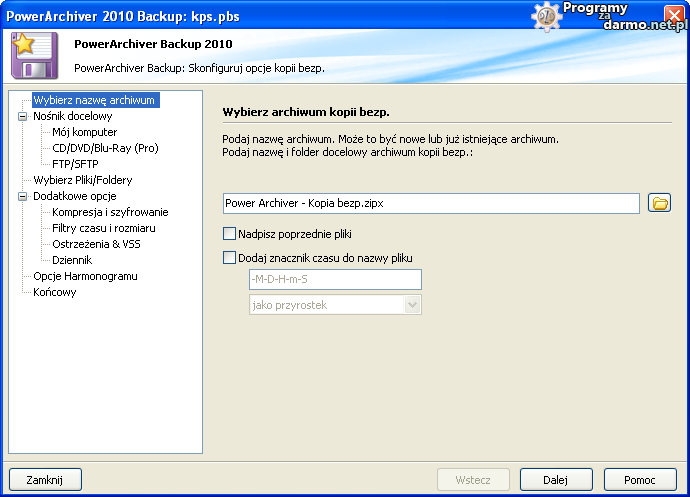Select 'Filtry czasu i rozmiaru'
The width and height of the screenshot is (690, 497).
click(x=103, y=228)
